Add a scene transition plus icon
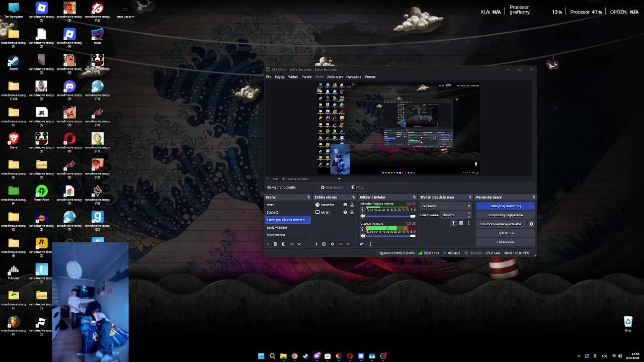Screen dimensions: 644x362 tap(453, 223)
